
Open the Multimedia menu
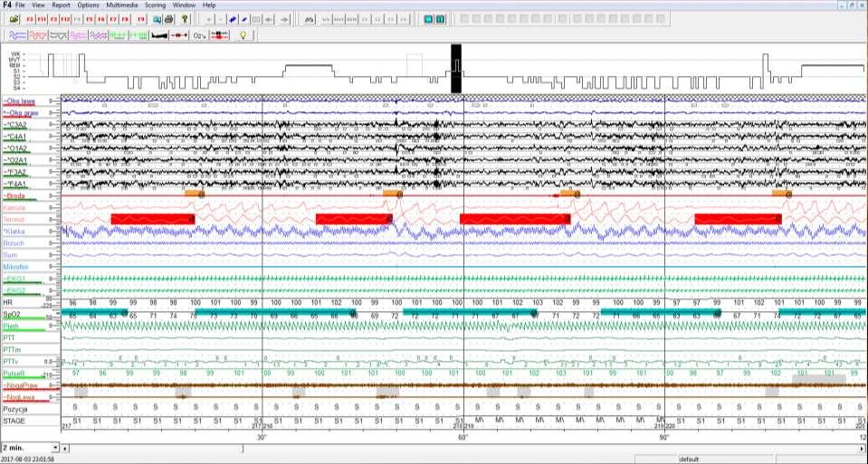pos(122,5)
